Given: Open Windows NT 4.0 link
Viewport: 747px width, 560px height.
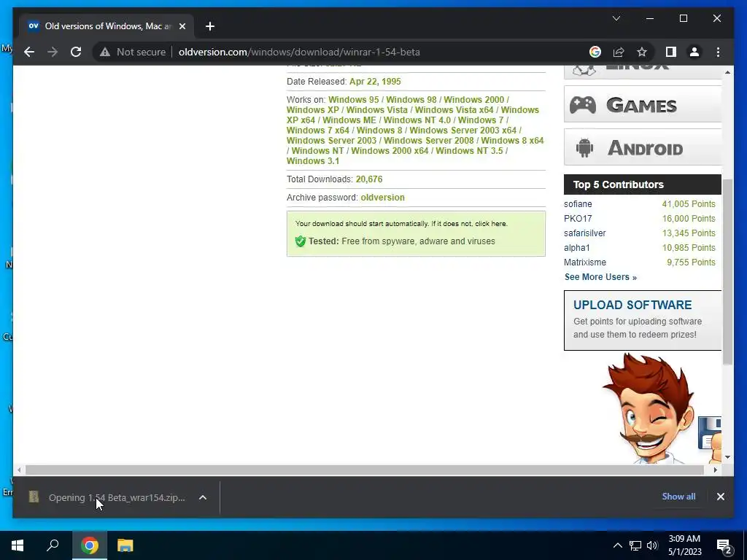Looking at the screenshot, I should [x=417, y=120].
